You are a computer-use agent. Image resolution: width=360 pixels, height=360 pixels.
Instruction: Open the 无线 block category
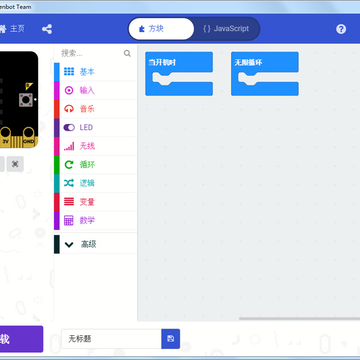(x=95, y=146)
